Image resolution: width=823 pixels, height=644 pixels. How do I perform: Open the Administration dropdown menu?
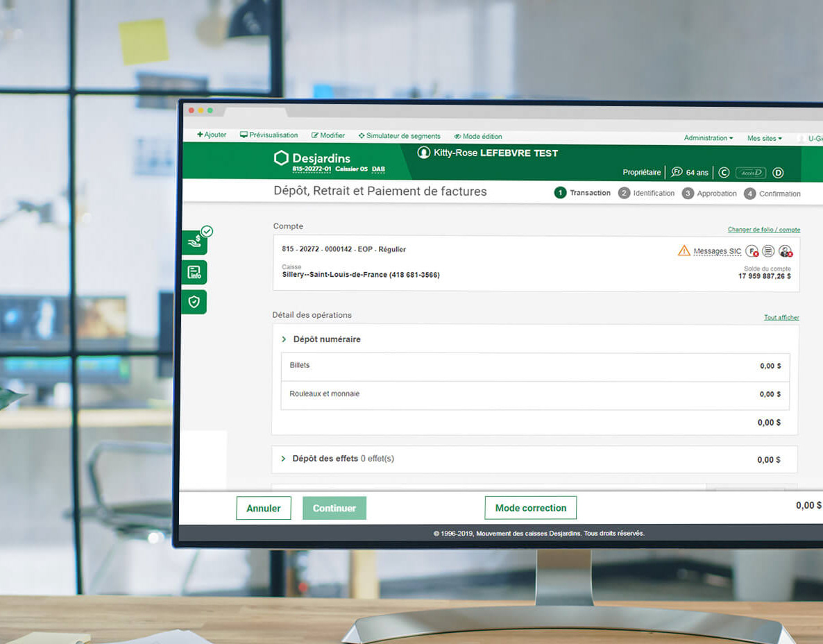(709, 138)
